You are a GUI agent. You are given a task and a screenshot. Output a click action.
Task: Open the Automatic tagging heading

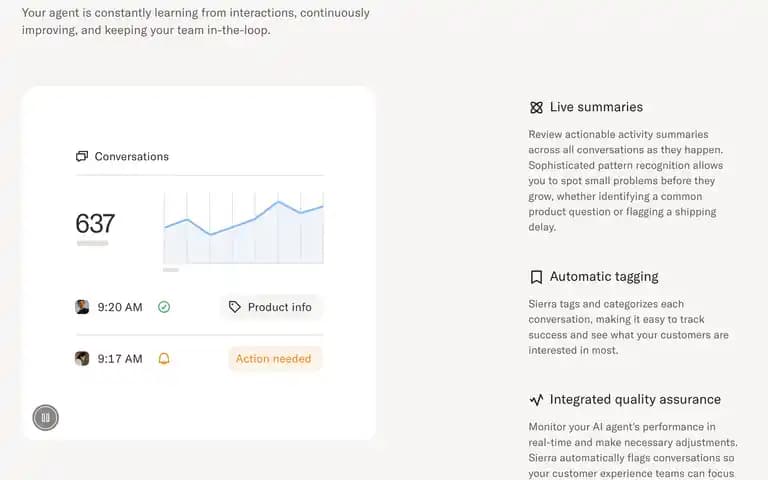(x=604, y=277)
